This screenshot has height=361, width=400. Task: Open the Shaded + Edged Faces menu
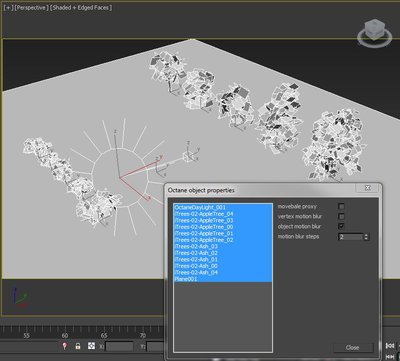click(81, 8)
